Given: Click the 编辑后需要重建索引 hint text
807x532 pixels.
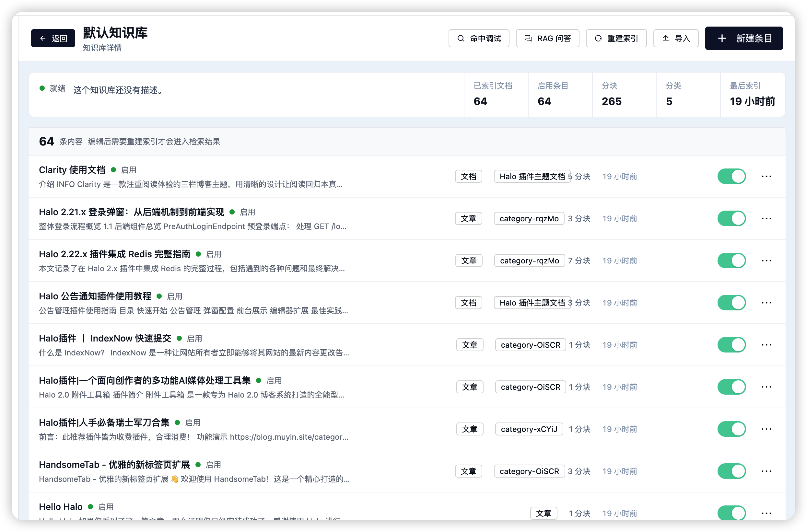Looking at the screenshot, I should pos(154,142).
